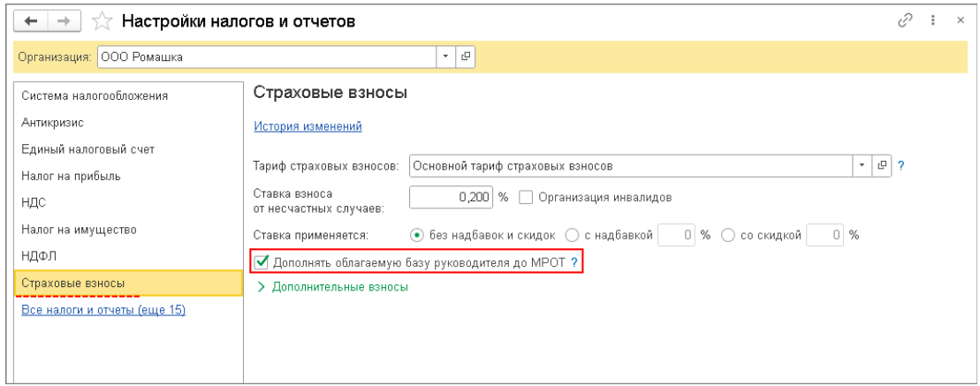Open the История изменений link
This screenshot has height=386, width=980.
(x=308, y=126)
